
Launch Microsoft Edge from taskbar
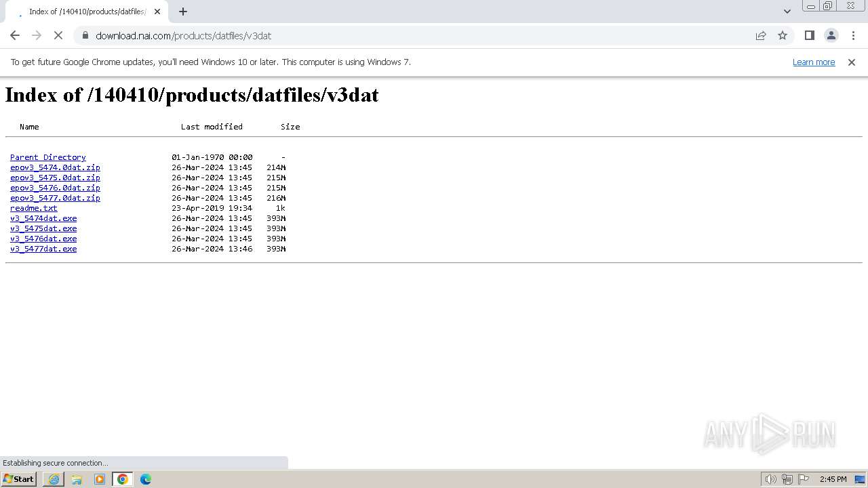(x=146, y=479)
